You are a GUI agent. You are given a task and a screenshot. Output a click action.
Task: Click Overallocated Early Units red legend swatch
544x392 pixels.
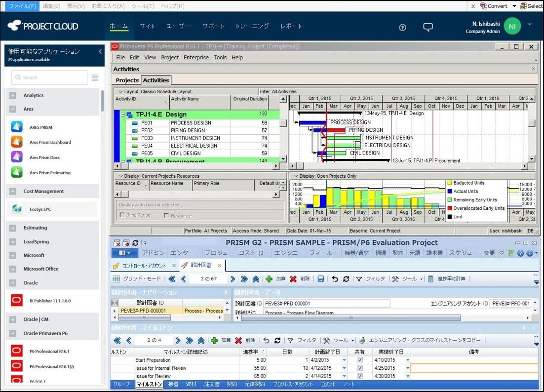click(450, 208)
